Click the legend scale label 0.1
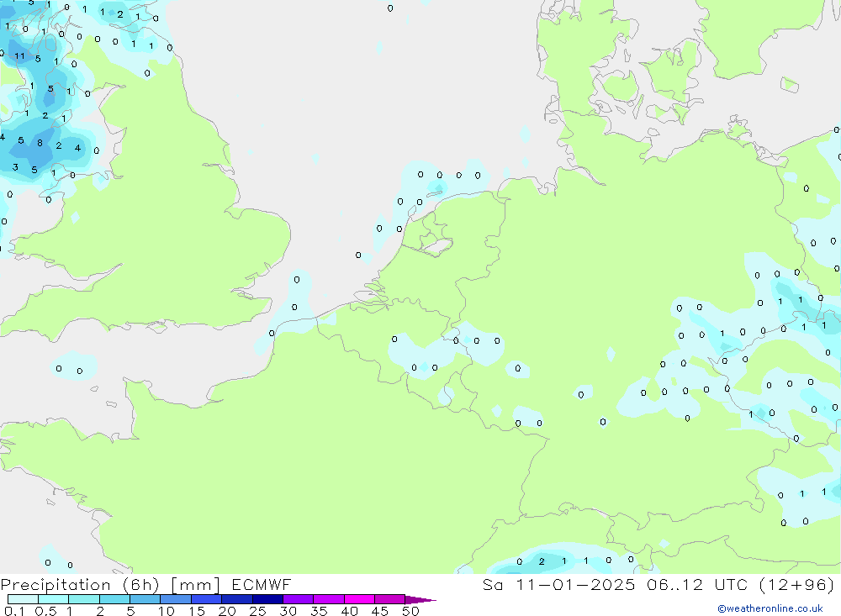Viewport: 841px width, 616px height. click(13, 612)
